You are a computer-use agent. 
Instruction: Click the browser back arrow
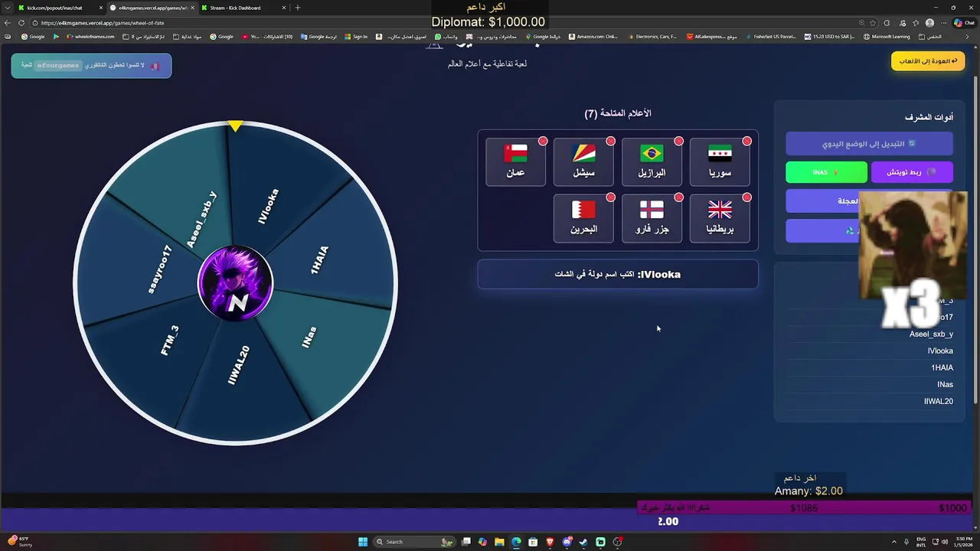click(x=8, y=23)
